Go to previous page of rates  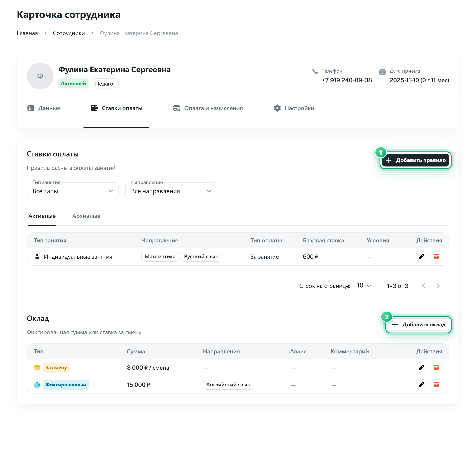424,286
